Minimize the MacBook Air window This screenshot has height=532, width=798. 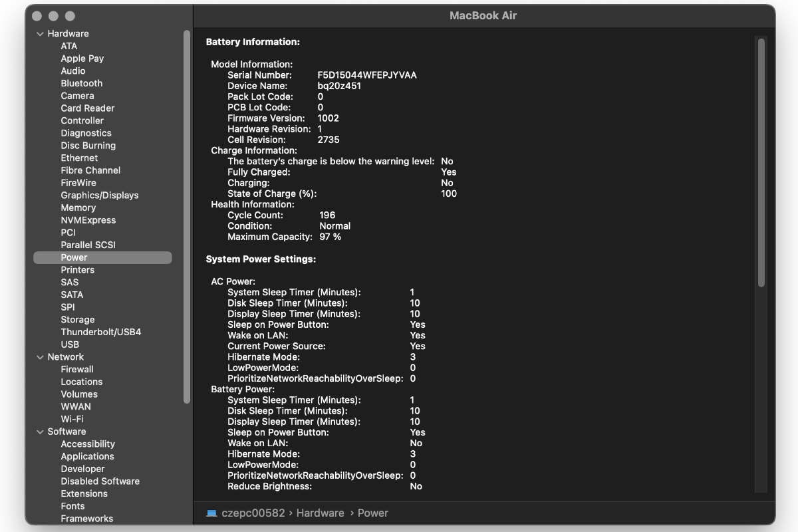coord(53,16)
